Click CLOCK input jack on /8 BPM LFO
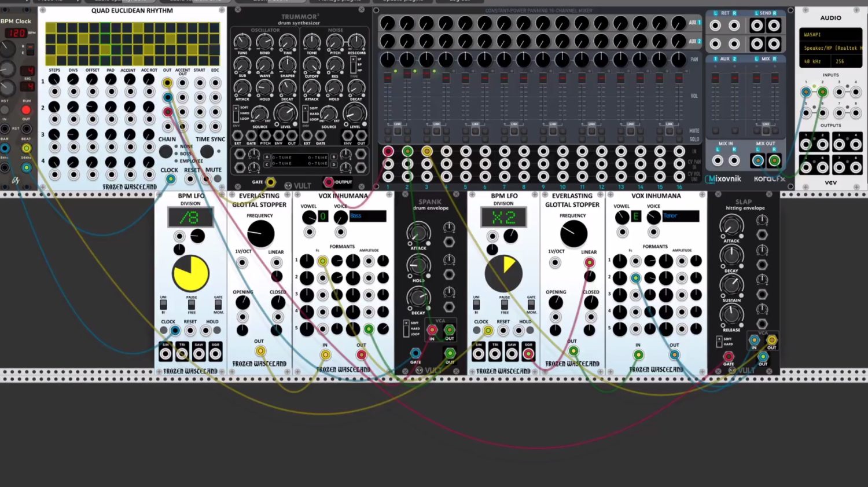Viewport: 868px width, 487px height. pos(175,331)
